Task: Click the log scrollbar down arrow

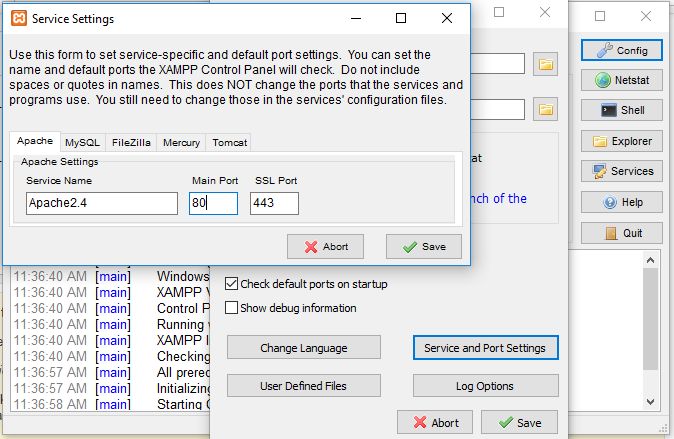Action: 650,402
